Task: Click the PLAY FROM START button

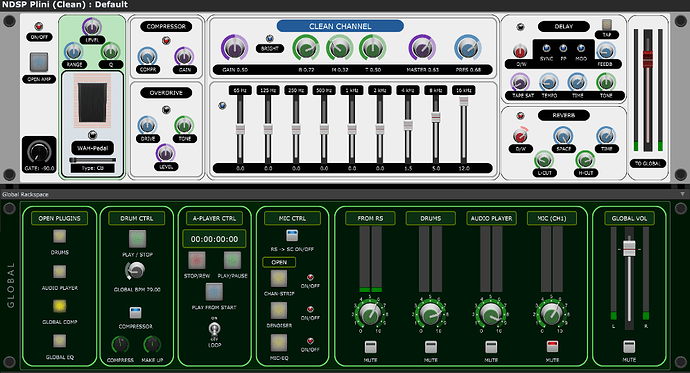Action: point(214,292)
